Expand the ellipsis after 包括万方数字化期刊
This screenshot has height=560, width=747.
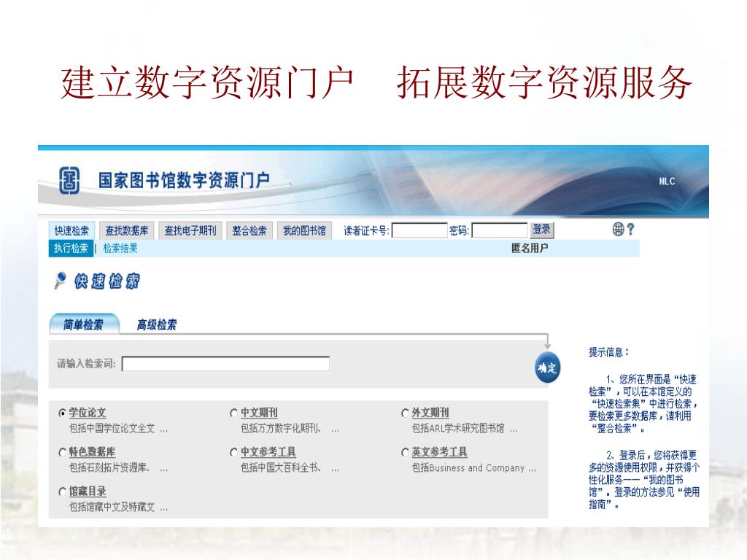[336, 430]
